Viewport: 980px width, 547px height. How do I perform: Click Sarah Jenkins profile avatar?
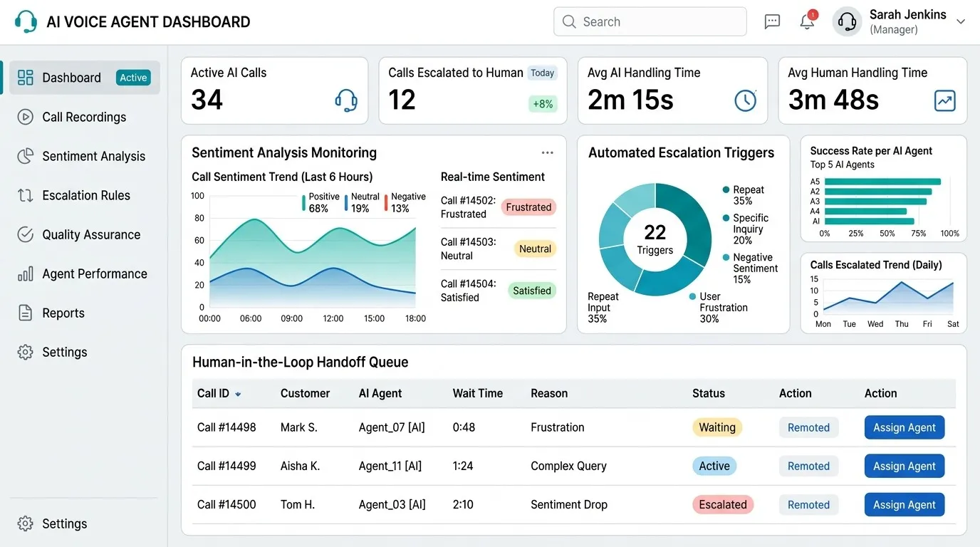848,21
